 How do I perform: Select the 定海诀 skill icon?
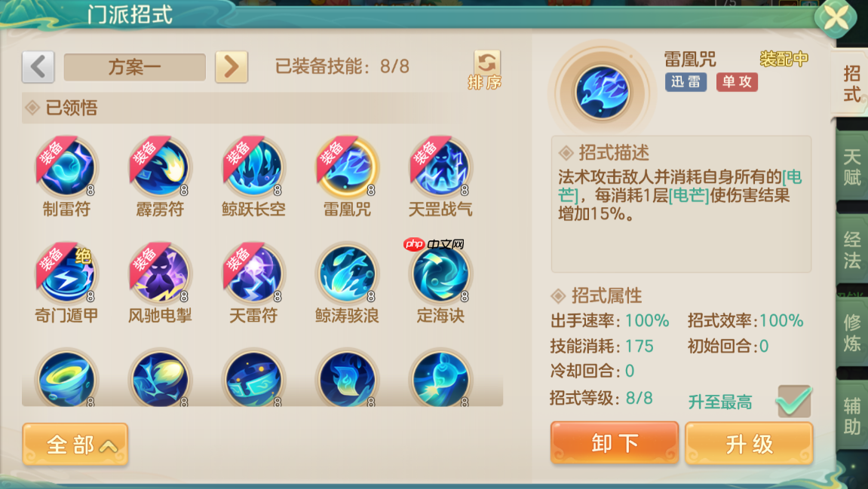(x=440, y=274)
